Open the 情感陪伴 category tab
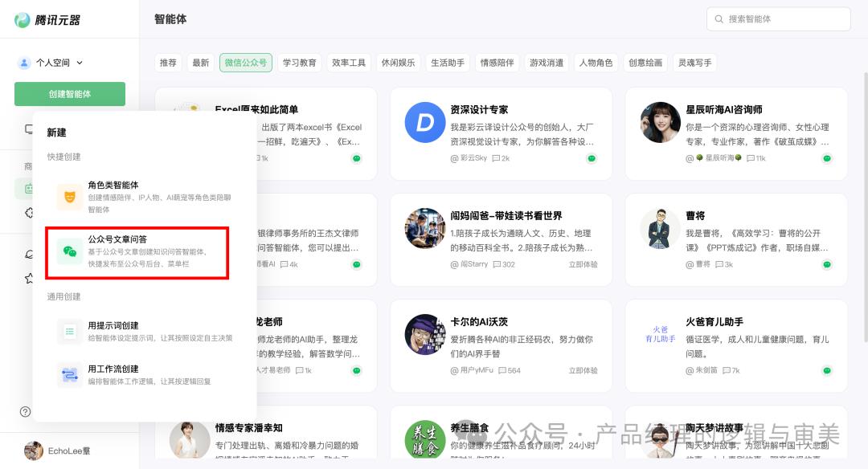This screenshot has height=469, width=868. point(497,63)
